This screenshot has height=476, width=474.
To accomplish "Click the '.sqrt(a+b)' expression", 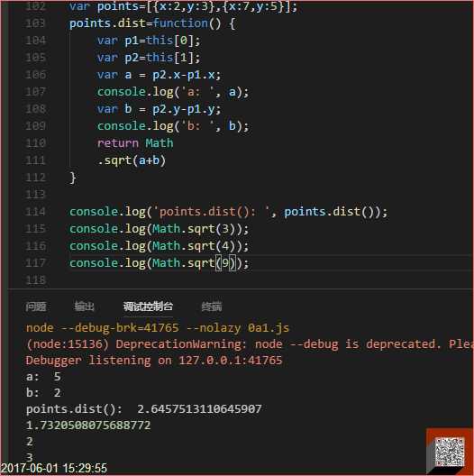I will click(132, 160).
